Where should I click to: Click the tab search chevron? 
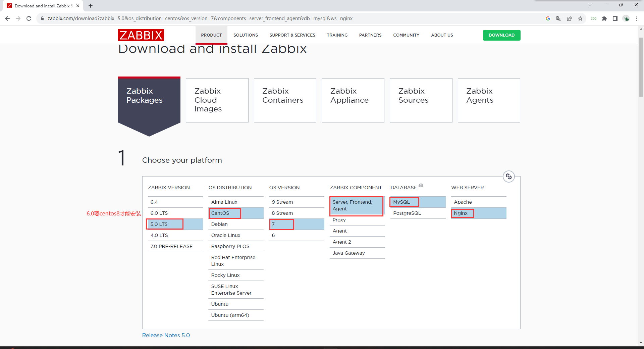(590, 5)
